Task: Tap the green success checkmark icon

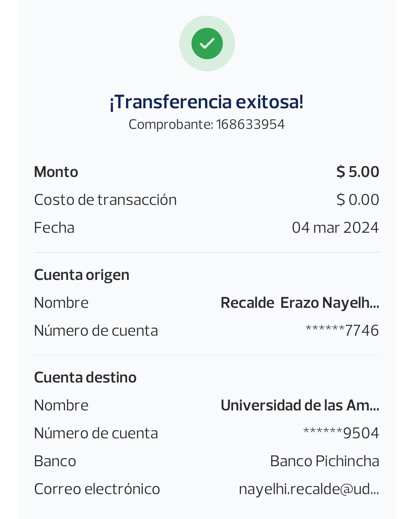Action: click(x=207, y=43)
